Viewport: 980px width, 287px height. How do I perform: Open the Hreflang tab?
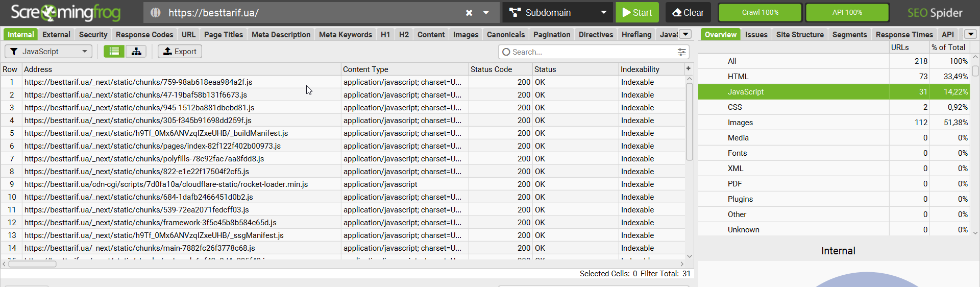click(x=636, y=34)
